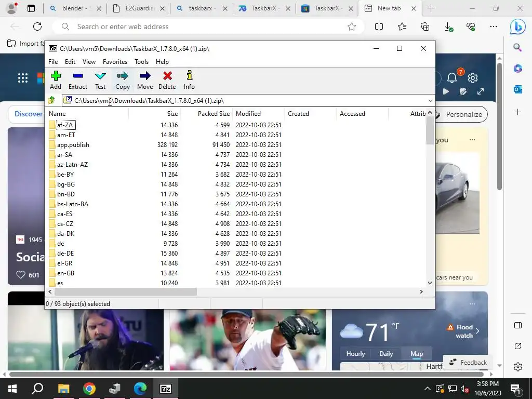Show hidden system tray icons chevron
The height and width of the screenshot is (399, 532).
427,389
